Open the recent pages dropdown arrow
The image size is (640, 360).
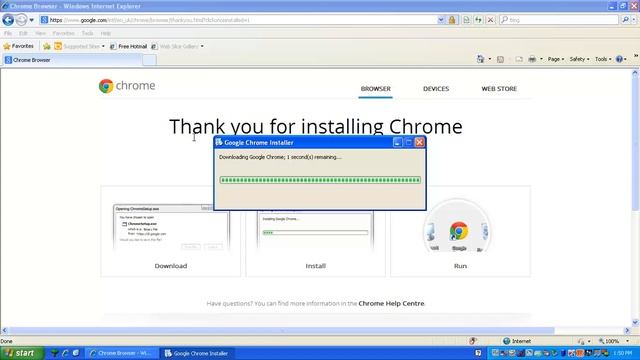pyautogui.click(x=31, y=20)
